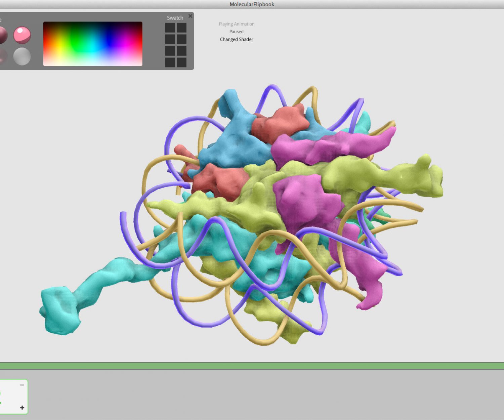Click the 'Changed Shader' status message
Viewport: 504px width, 420px height.
237,39
